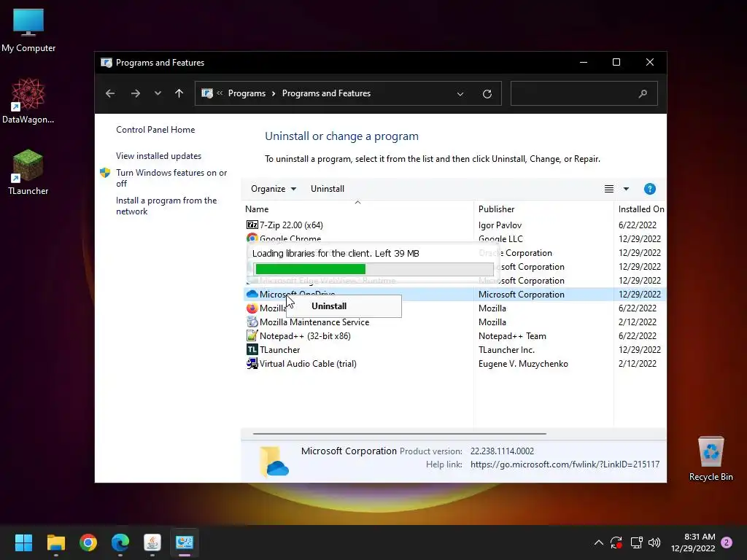Click product version 22.238.1114.0002 value
The width and height of the screenshot is (747, 560).
(502, 451)
